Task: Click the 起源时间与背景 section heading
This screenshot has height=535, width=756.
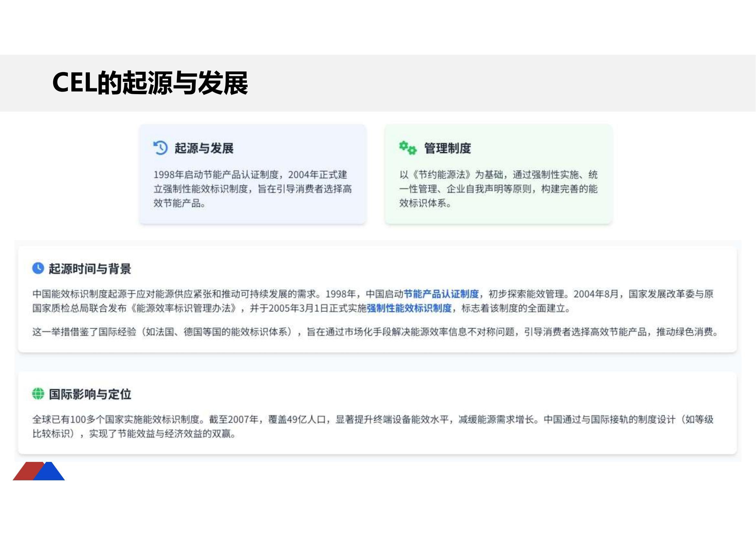Action: (90, 269)
